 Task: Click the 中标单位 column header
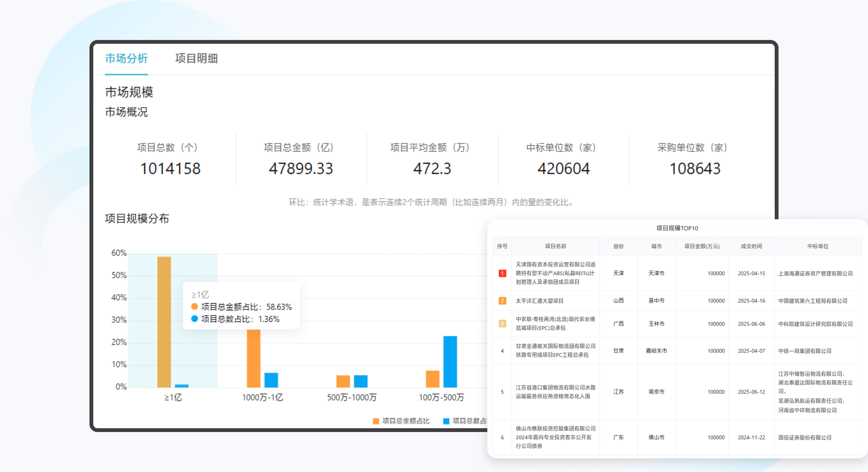(818, 246)
